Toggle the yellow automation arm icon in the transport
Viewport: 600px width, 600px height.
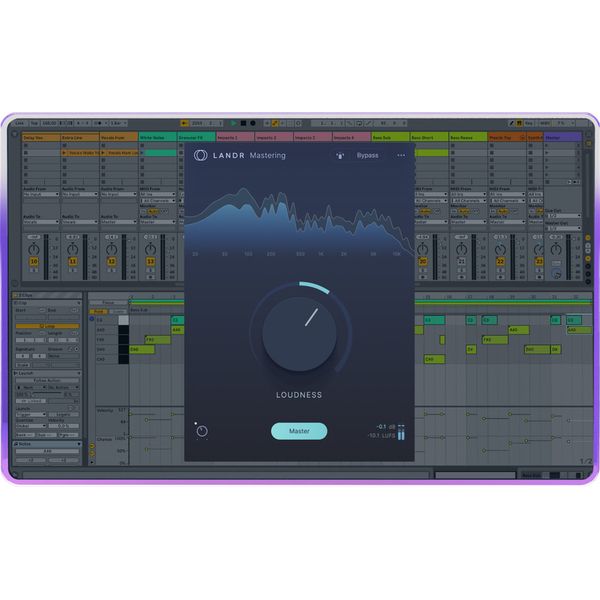coord(275,123)
